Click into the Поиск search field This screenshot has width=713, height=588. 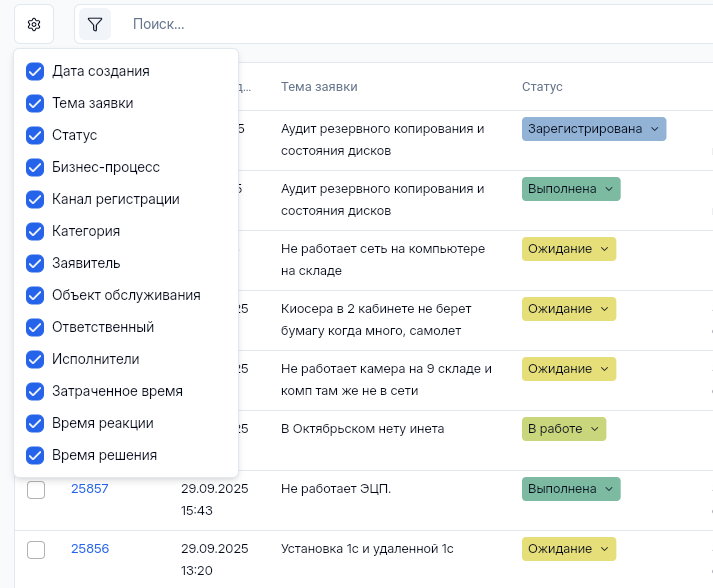coord(400,24)
